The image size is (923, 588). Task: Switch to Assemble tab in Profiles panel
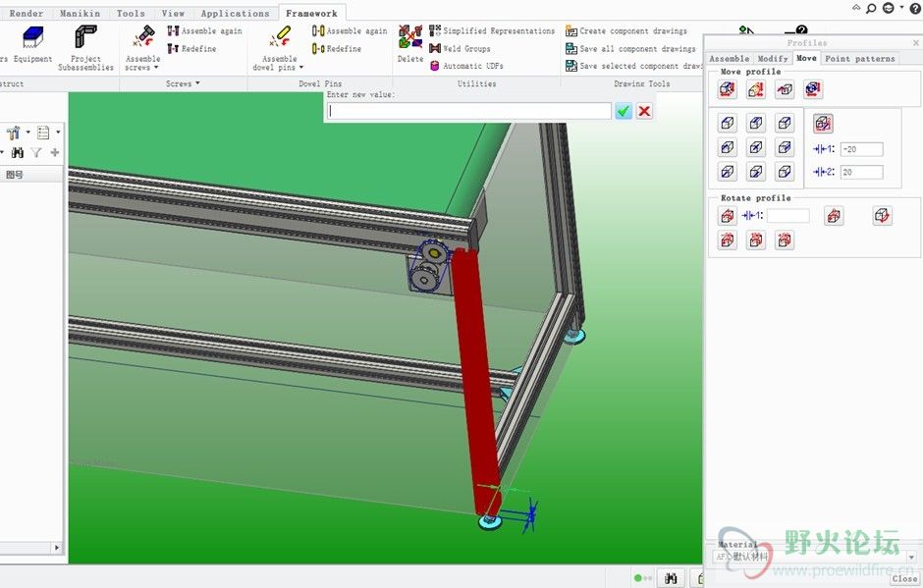[730, 58]
